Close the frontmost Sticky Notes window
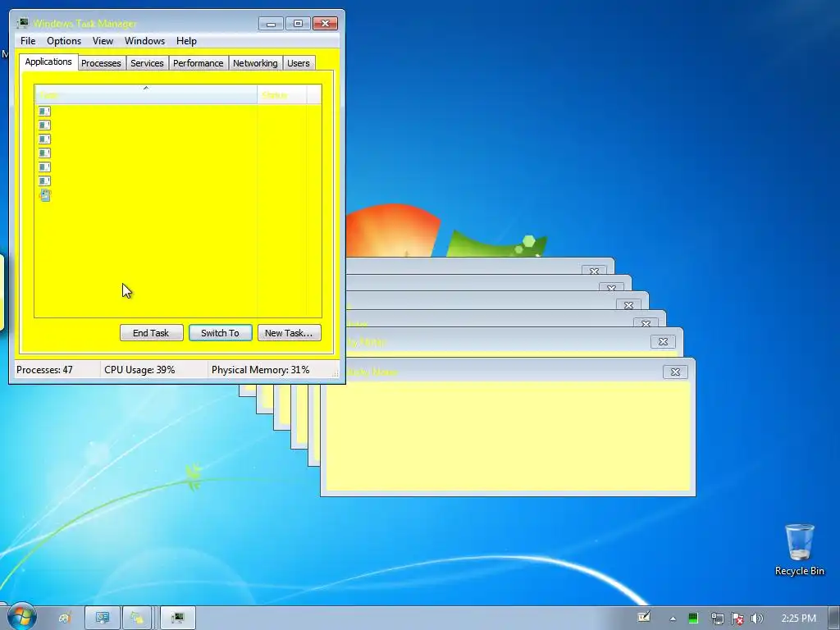 pyautogui.click(x=675, y=372)
